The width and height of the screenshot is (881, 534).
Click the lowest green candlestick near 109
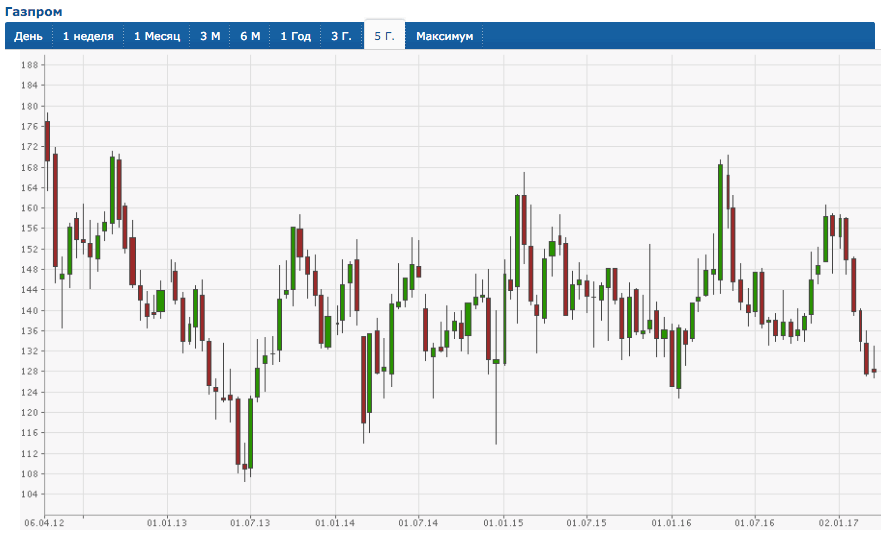pyautogui.click(x=250, y=433)
